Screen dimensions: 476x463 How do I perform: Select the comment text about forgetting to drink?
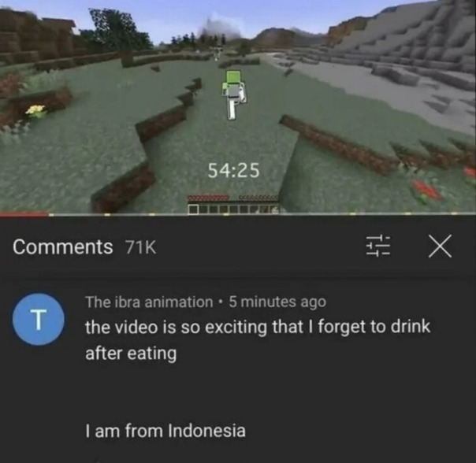[x=258, y=340]
